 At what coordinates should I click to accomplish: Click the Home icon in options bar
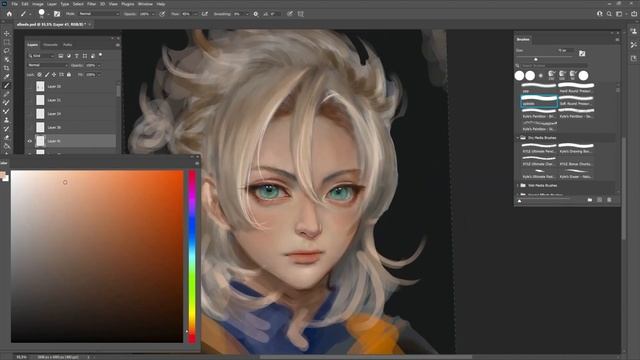tap(9, 14)
